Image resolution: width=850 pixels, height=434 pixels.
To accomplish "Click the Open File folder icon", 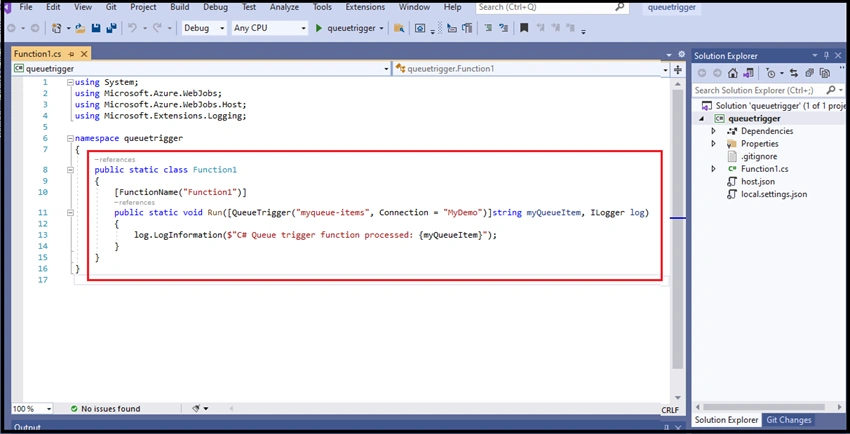I will 80,28.
